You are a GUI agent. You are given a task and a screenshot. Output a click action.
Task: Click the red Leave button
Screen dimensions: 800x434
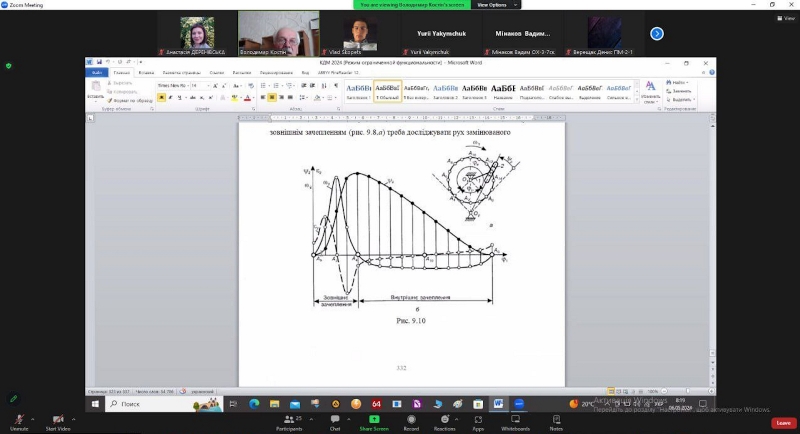pos(783,423)
